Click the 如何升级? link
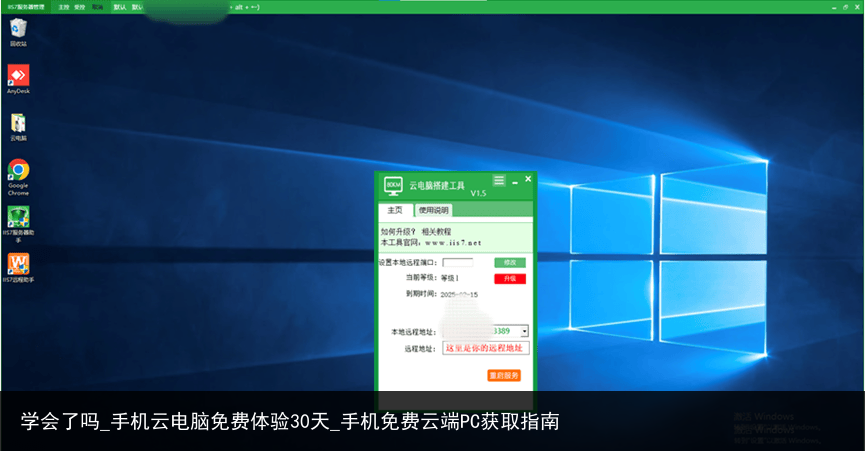The width and height of the screenshot is (865, 451). [x=398, y=231]
